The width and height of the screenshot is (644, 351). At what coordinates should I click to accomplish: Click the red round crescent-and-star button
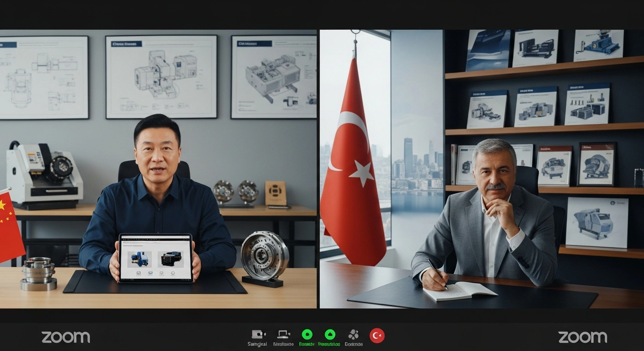point(377,335)
